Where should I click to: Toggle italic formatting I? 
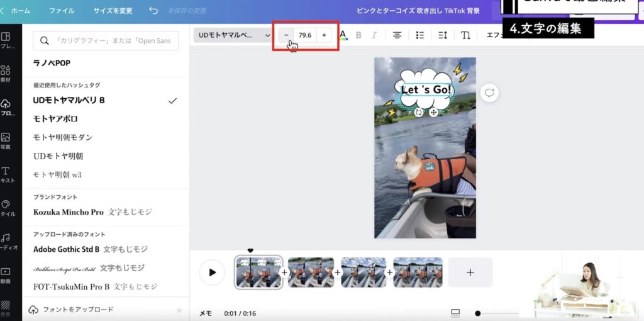374,35
